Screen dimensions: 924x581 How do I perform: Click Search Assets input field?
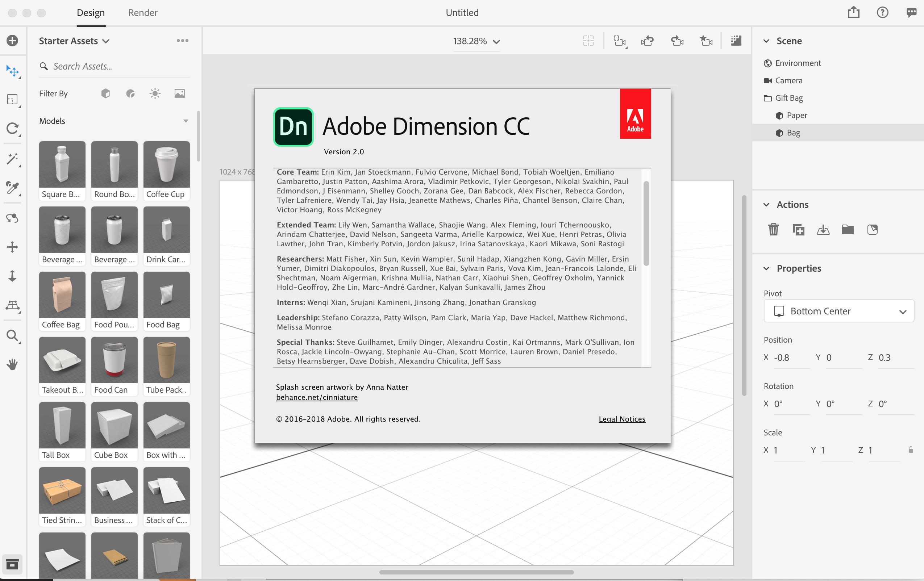114,66
